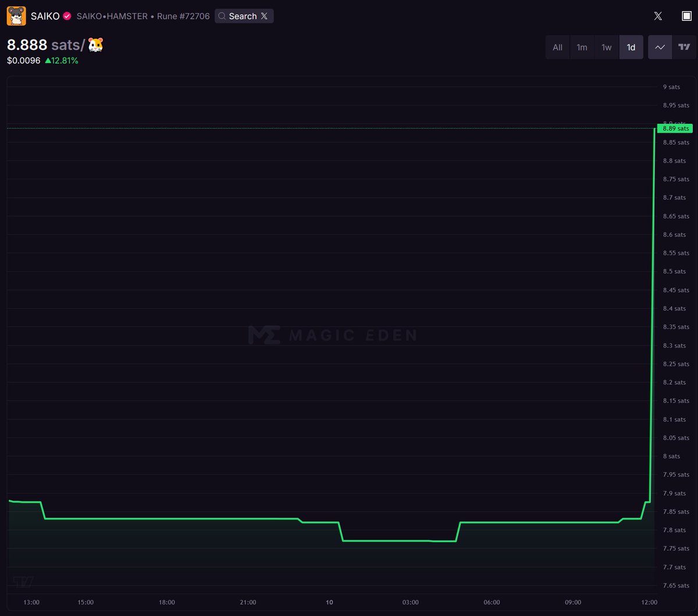Open the TradingView chart view icon
Viewport: 698px width, 616px height.
click(685, 47)
